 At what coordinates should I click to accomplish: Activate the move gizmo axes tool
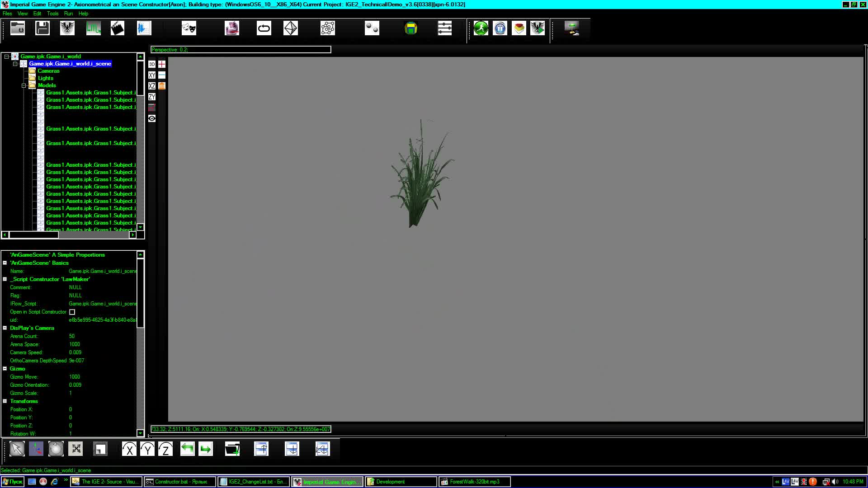pyautogui.click(x=36, y=449)
